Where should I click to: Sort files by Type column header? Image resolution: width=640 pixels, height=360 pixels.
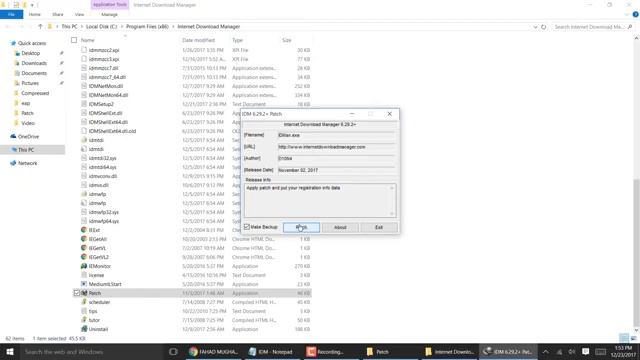[x=237, y=40]
